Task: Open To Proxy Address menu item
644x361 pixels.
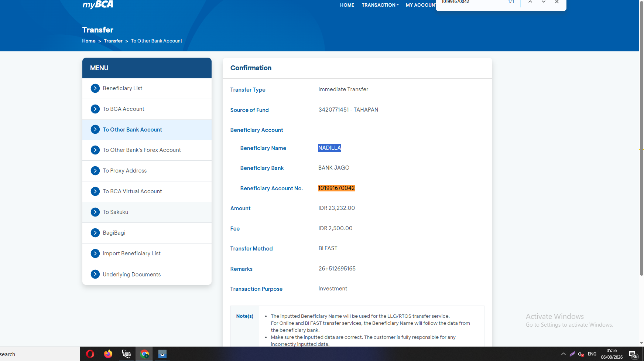Action: pos(147,171)
